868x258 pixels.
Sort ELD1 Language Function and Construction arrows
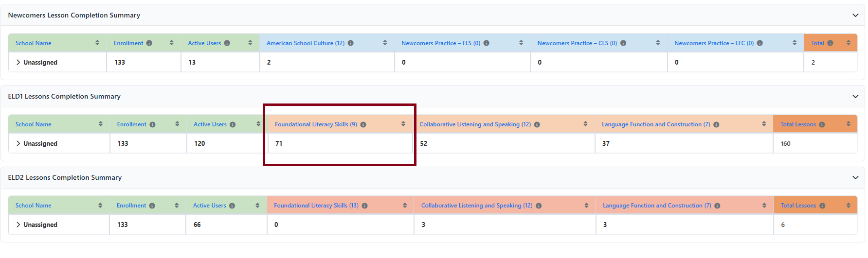click(x=764, y=124)
